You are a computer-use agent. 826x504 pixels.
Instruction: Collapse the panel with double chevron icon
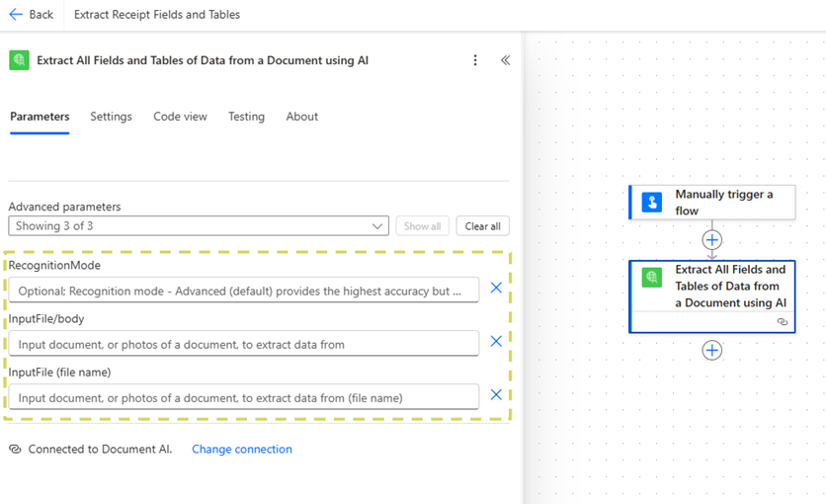[x=505, y=60]
